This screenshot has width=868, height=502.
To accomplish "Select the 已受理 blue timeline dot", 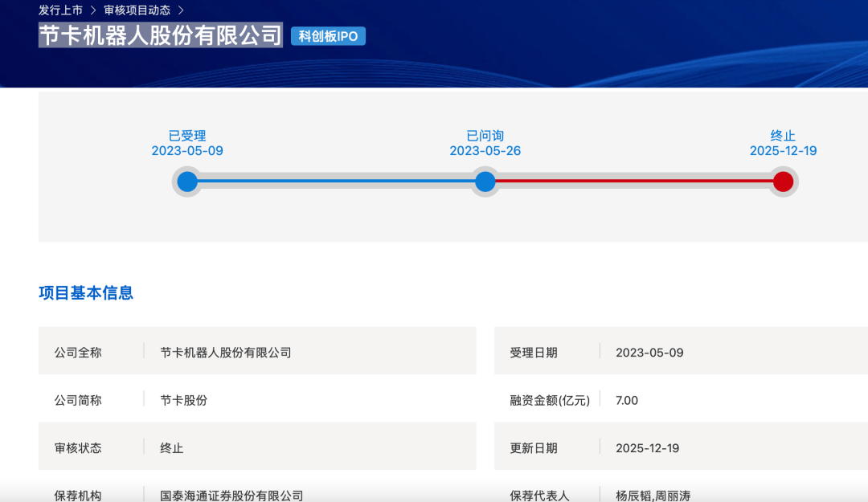I will click(187, 182).
